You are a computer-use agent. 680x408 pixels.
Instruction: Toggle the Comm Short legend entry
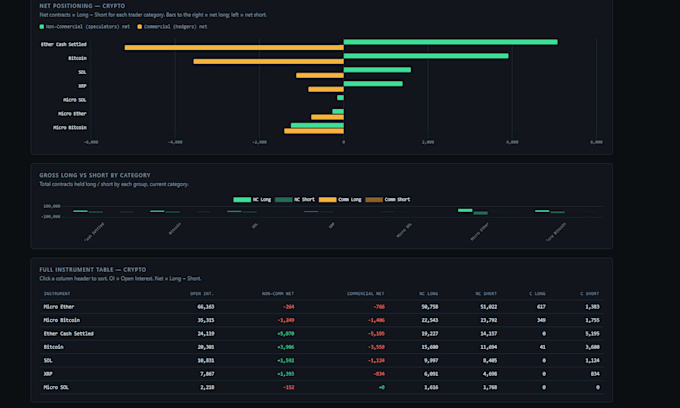coord(388,199)
